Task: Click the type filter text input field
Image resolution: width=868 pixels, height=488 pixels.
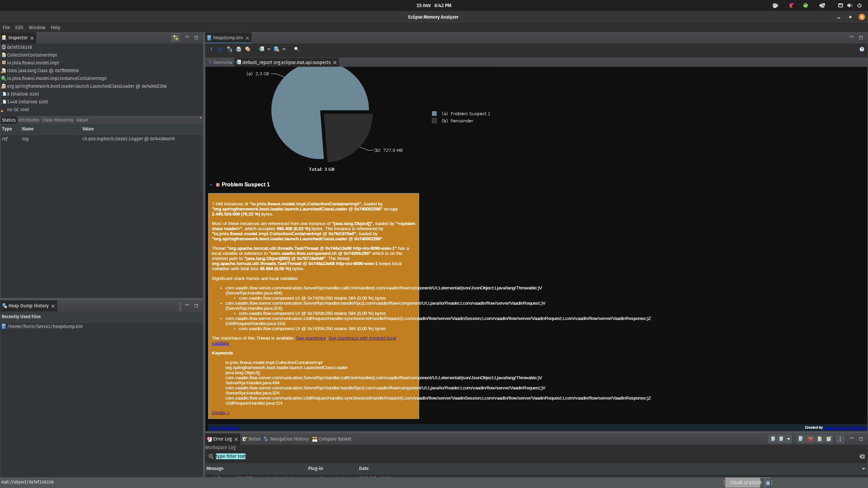Action: tap(536, 456)
